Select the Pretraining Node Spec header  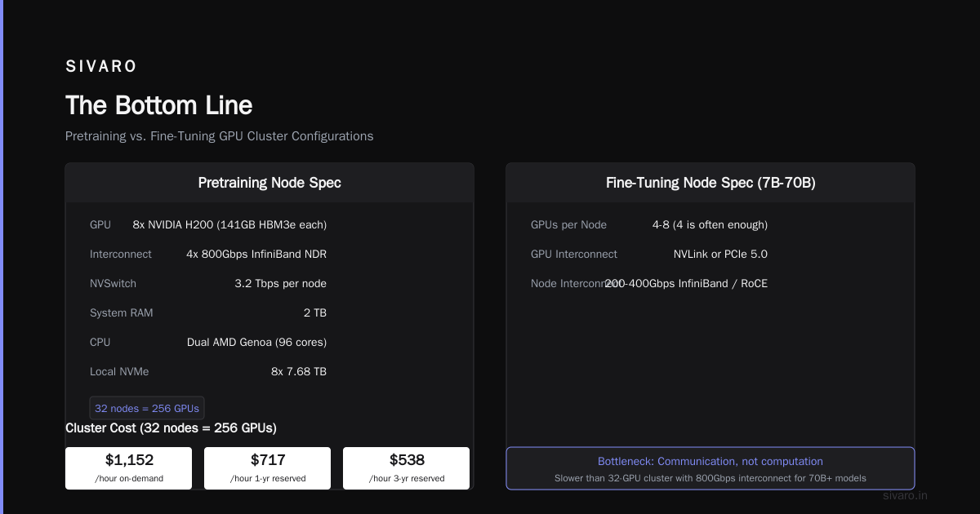269,183
